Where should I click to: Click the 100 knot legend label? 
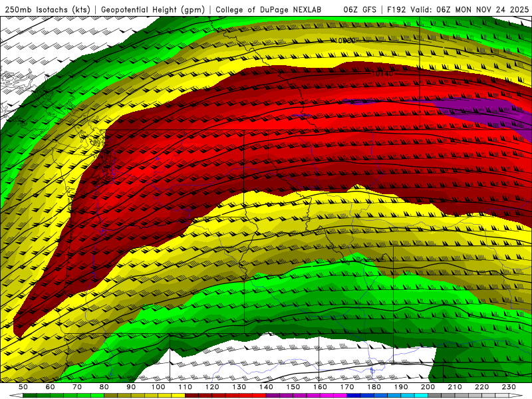tap(158, 387)
